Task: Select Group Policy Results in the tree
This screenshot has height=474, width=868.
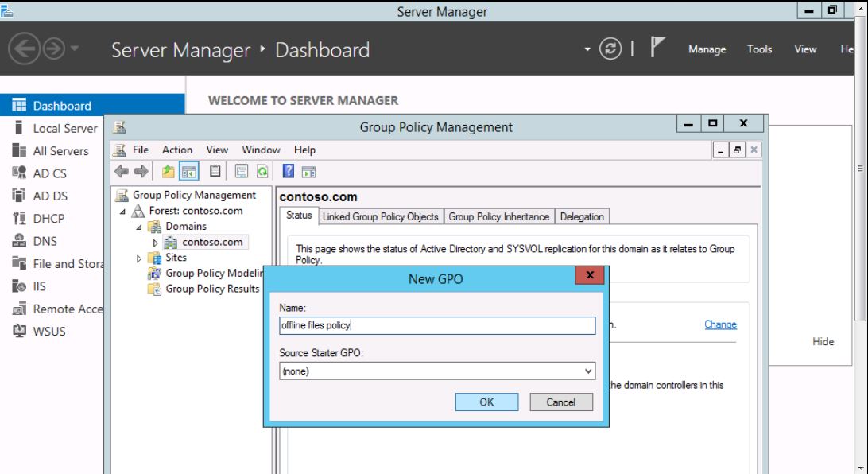Action: [212, 289]
